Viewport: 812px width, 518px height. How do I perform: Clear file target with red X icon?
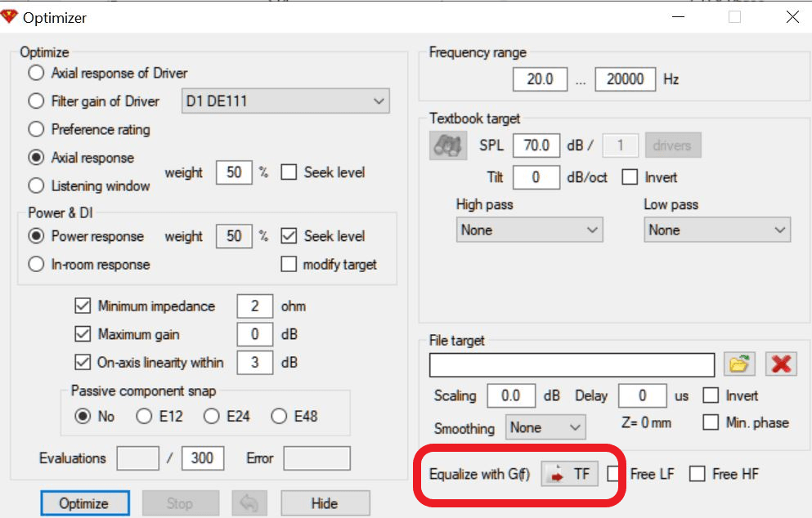[x=781, y=364]
